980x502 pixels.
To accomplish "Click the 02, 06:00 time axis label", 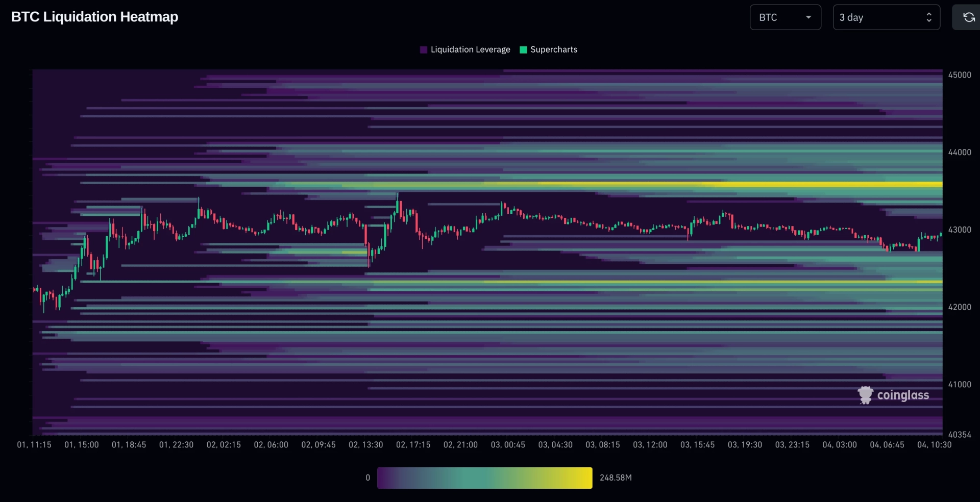I will [x=271, y=445].
